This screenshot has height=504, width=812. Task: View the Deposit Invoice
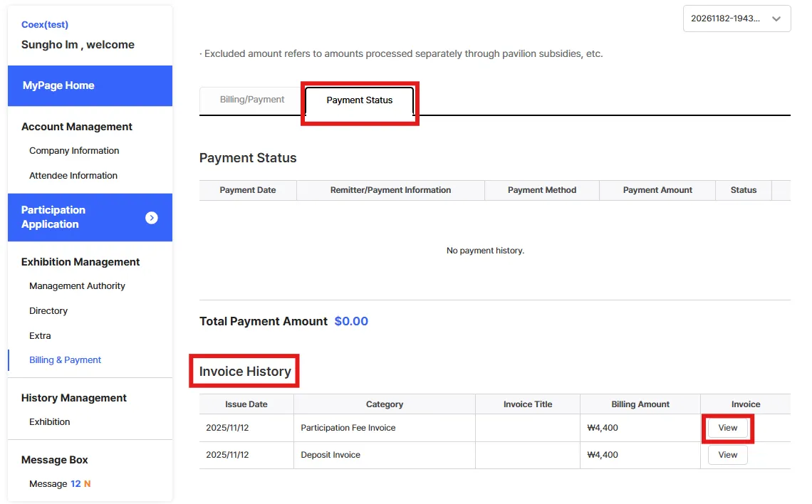click(727, 455)
